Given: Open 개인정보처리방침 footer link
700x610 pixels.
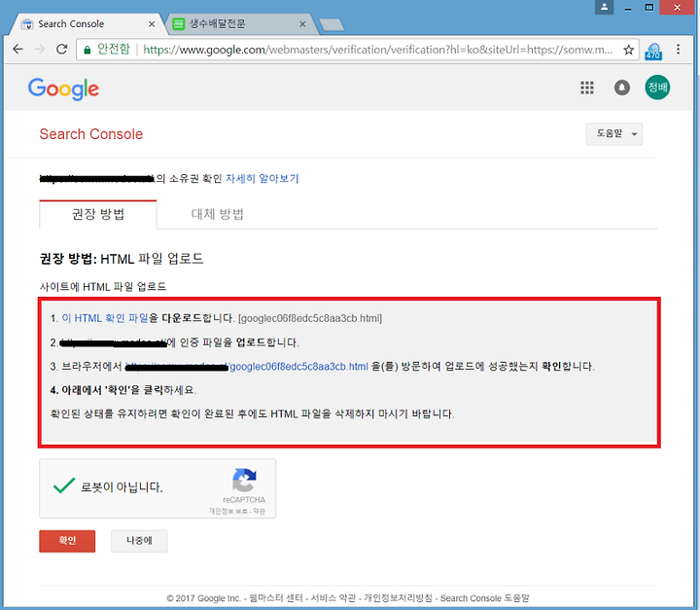Looking at the screenshot, I should pyautogui.click(x=398, y=598).
